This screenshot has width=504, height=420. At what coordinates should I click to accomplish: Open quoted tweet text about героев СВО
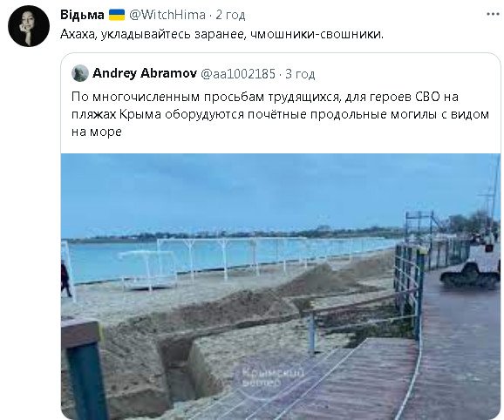[x=280, y=114]
